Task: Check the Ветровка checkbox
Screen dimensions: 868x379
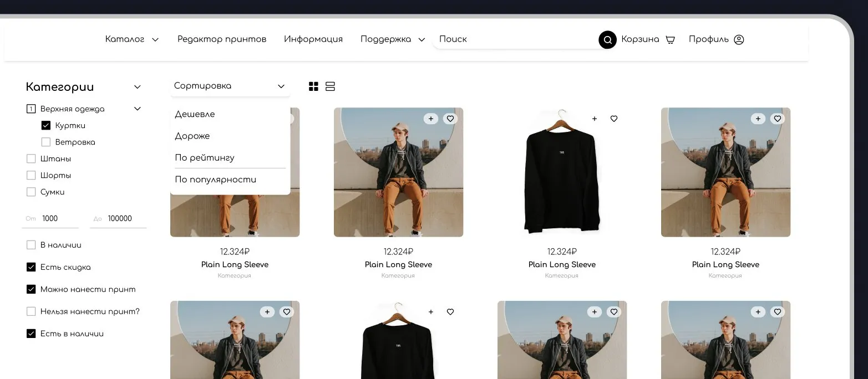Action: tap(46, 142)
